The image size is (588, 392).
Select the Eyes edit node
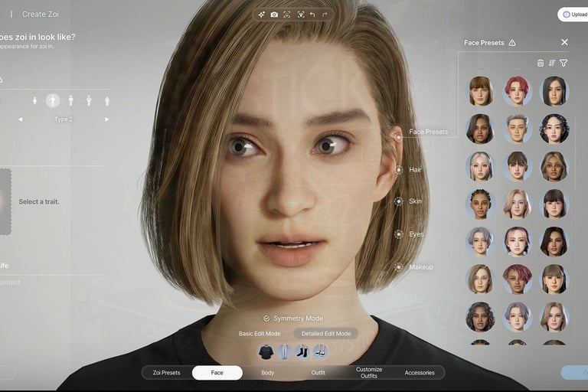pos(399,234)
